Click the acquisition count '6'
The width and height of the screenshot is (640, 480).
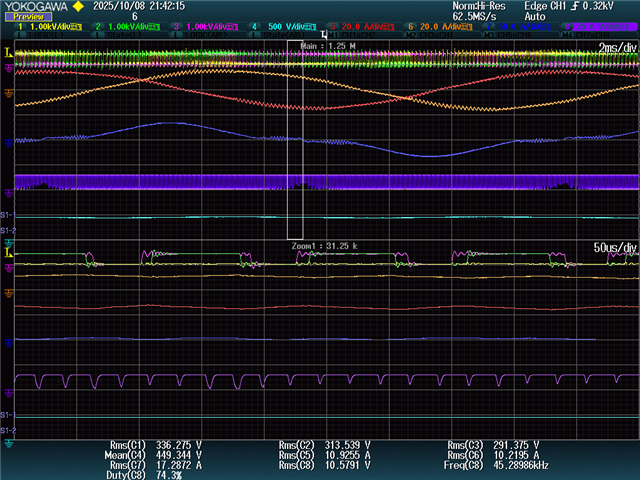(135, 17)
